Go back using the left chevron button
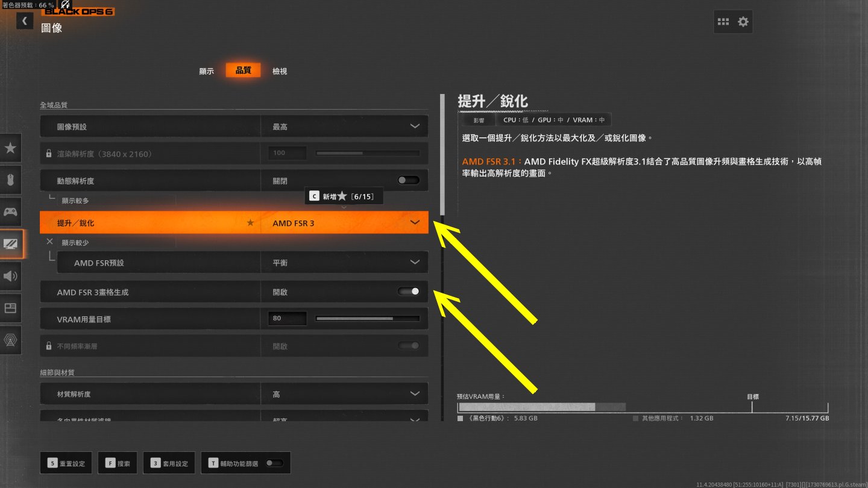868x488 pixels. 24,21
